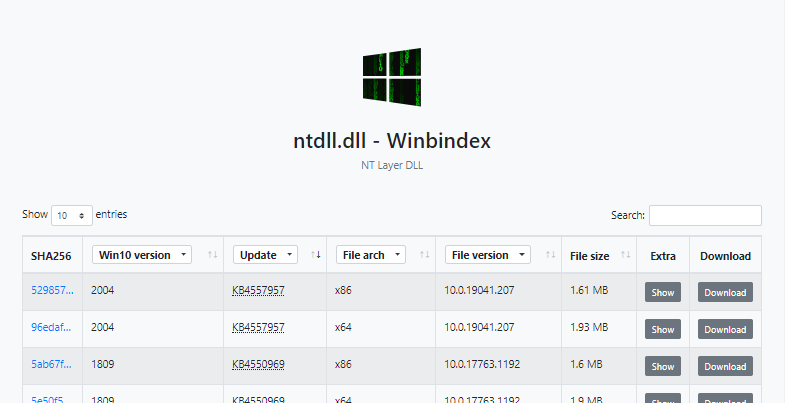Open KB4550969 link in 1.6 MB row
Screen dimensions: 785x403
pyautogui.click(x=258, y=364)
